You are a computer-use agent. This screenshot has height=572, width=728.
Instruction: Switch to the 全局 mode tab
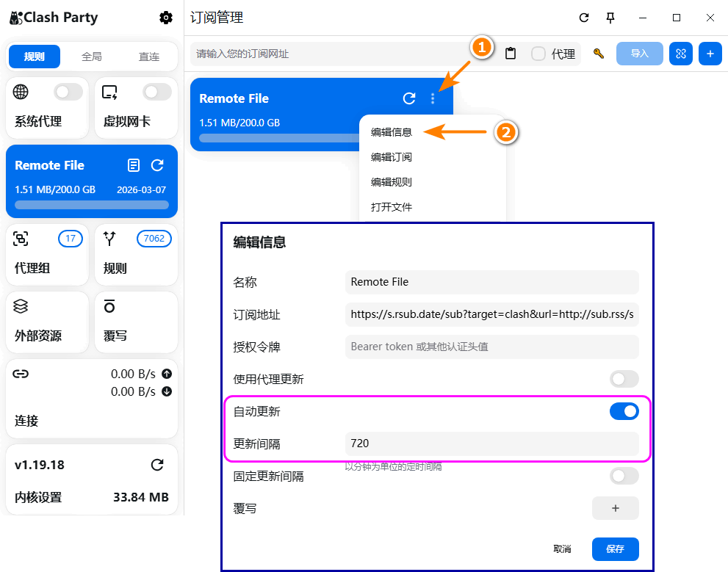(92, 57)
